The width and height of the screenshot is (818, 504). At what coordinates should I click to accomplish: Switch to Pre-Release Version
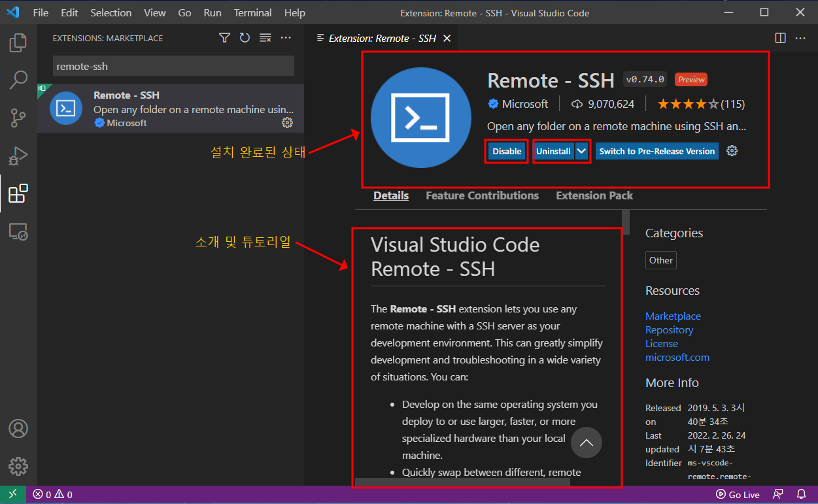click(656, 151)
